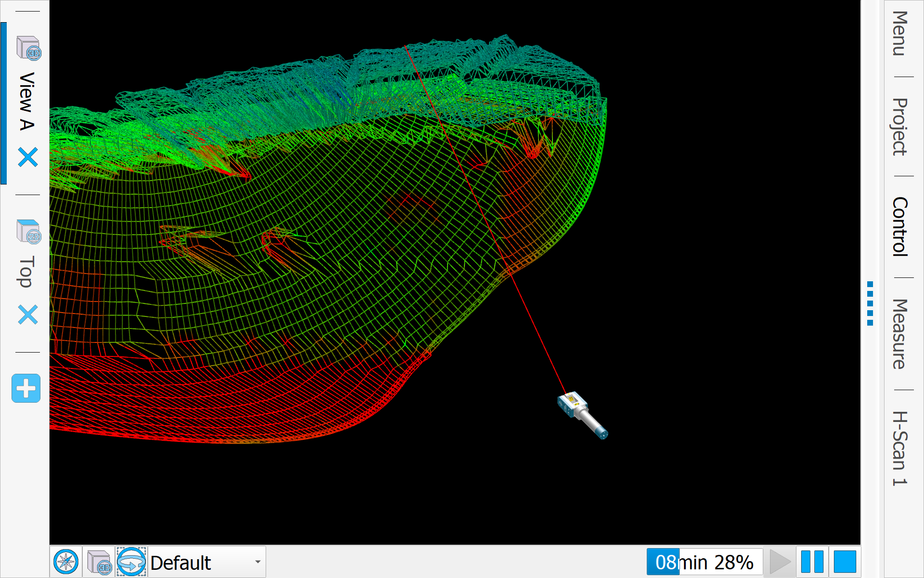Pause the running scan
Viewport: 924px width, 578px height.
[812, 562]
